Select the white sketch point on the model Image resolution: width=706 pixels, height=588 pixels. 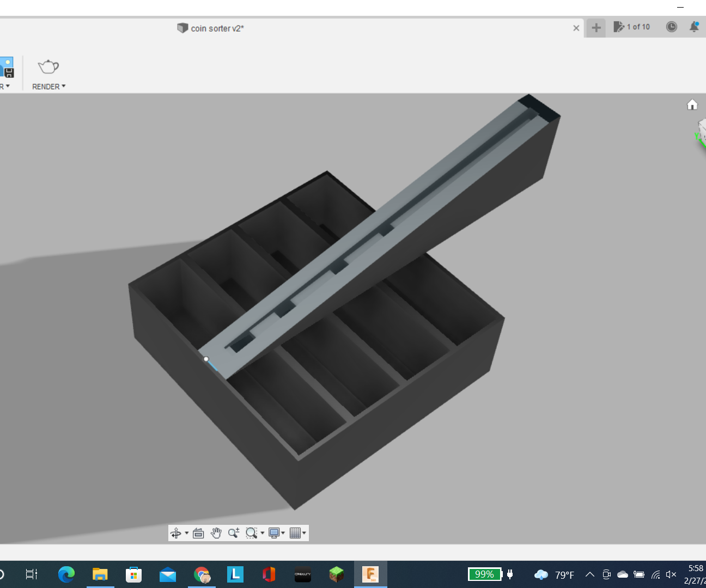coord(206,359)
